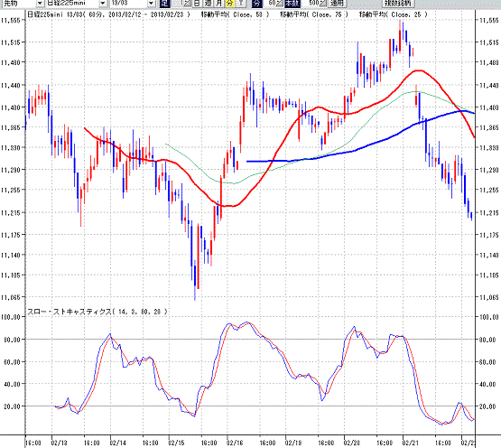Select the 週 weekly timeframe button
The width and height of the screenshot is (501, 448).
[x=209, y=4]
